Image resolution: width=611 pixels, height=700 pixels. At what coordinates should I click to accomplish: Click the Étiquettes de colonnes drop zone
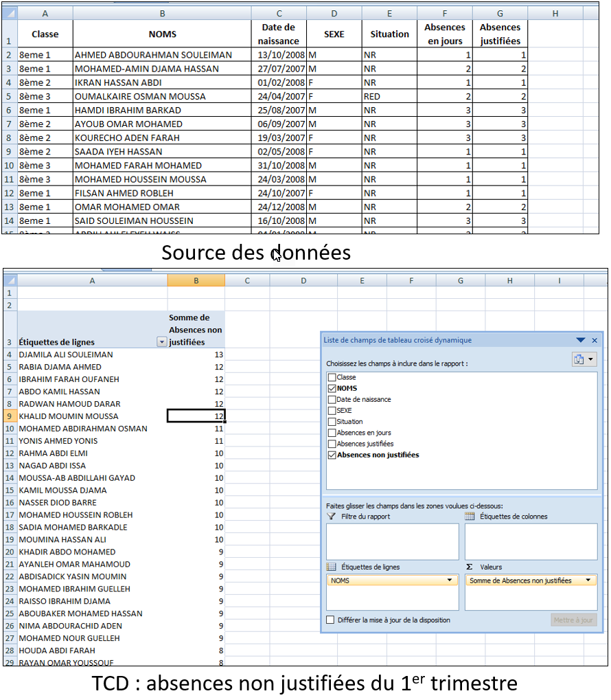click(531, 541)
